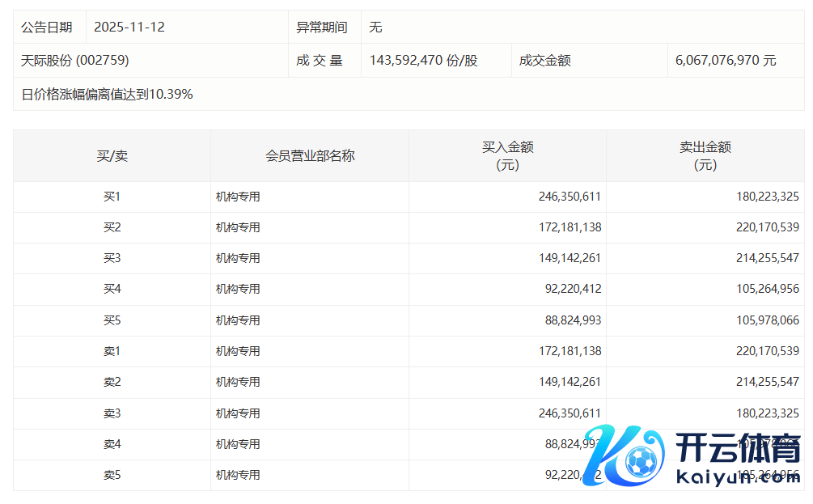Click the 买/卖 column header
The width and height of the screenshot is (813, 504).
(x=112, y=155)
